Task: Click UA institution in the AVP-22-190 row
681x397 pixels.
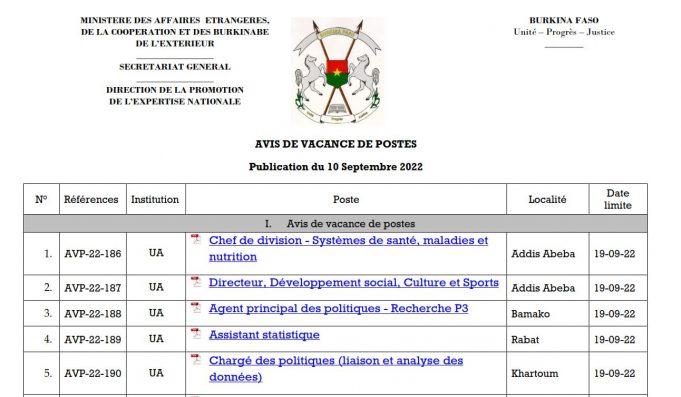Action: click(156, 373)
